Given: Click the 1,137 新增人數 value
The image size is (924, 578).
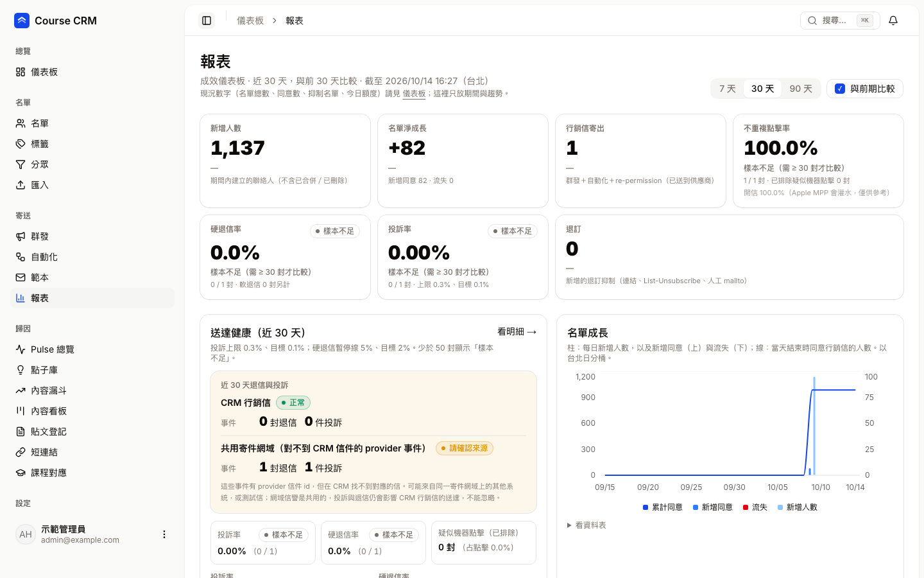Looking at the screenshot, I should coord(237,148).
